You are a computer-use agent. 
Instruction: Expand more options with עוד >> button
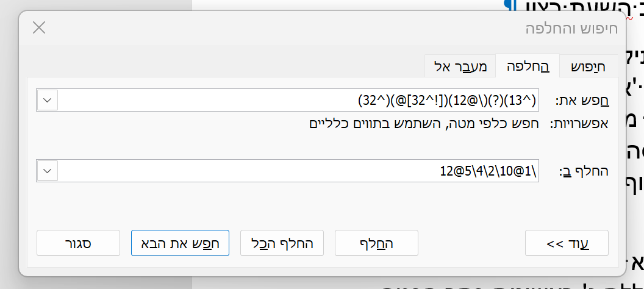(x=567, y=243)
